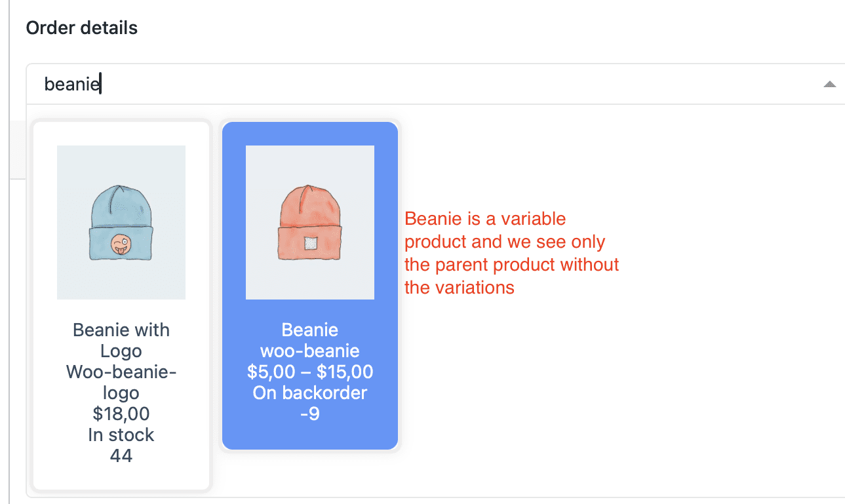This screenshot has height=504, width=845.
Task: Click the Order details heading
Action: point(81,28)
